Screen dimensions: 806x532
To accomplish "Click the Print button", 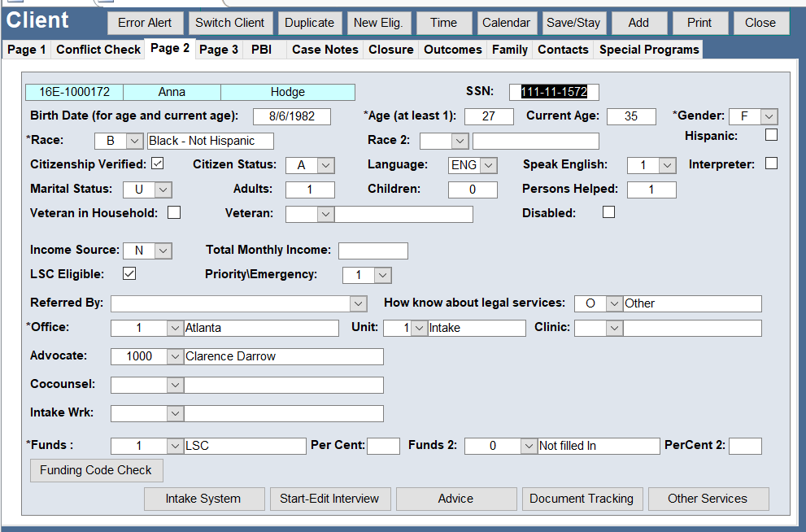I will pos(699,23).
